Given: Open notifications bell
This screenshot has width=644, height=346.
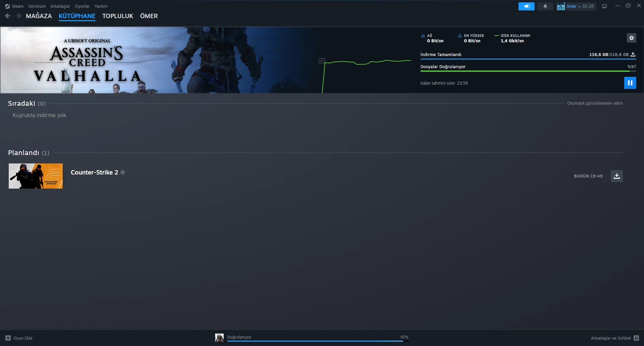Looking at the screenshot, I should tap(545, 6).
